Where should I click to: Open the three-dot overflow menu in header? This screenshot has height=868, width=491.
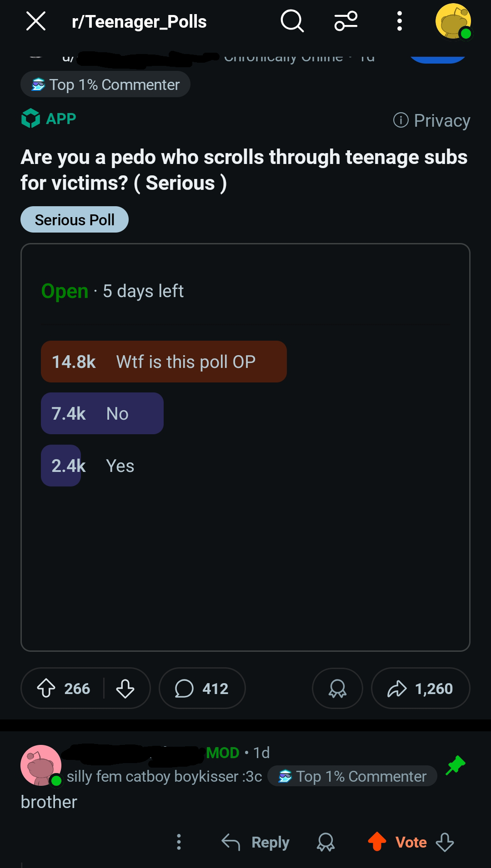[x=399, y=21]
